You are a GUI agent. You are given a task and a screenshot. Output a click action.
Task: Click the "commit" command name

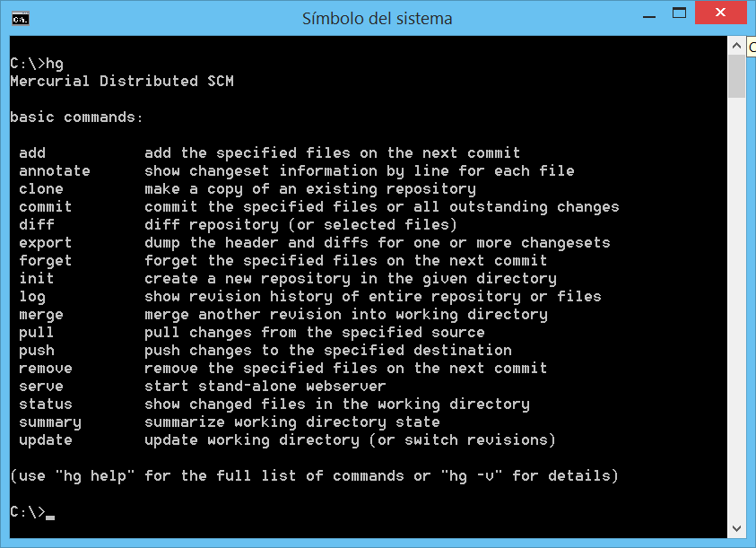[45, 207]
